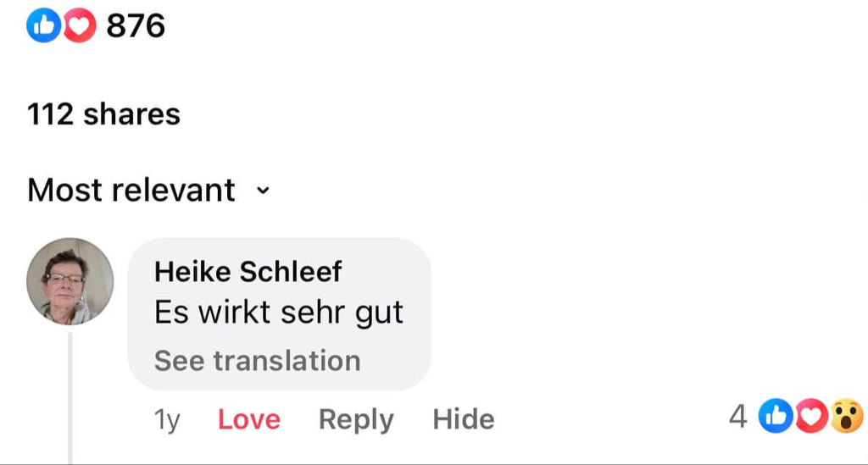Click the comment's blue like reaction icon
This screenshot has width=868, height=465.
[x=774, y=417]
